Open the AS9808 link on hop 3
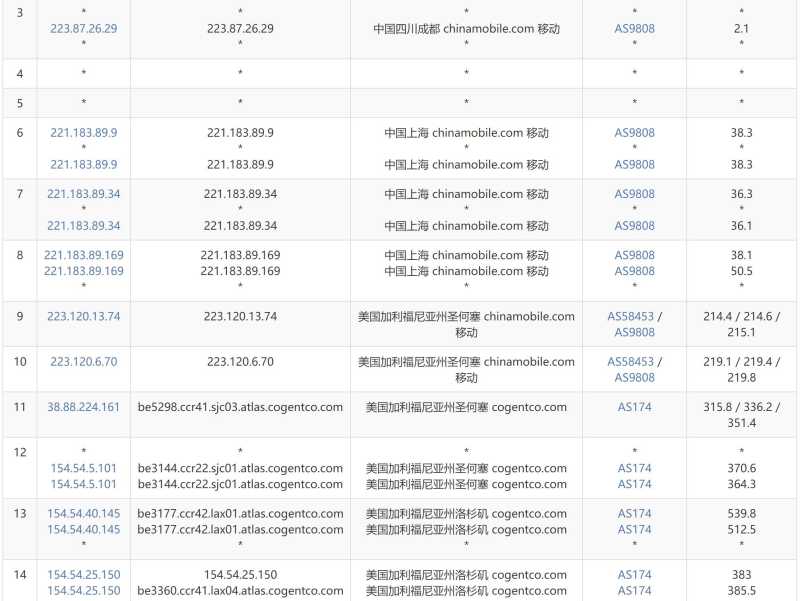The height and width of the screenshot is (601, 800). [633, 28]
